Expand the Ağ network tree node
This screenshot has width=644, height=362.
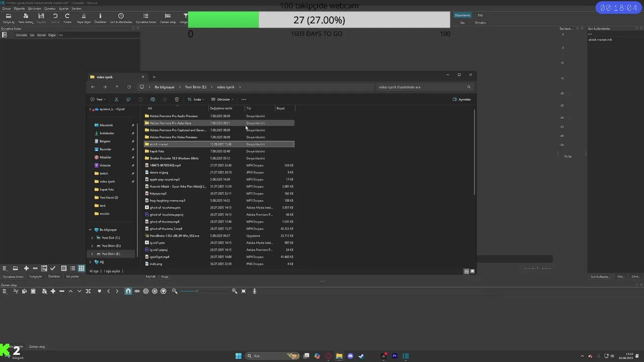[91, 262]
